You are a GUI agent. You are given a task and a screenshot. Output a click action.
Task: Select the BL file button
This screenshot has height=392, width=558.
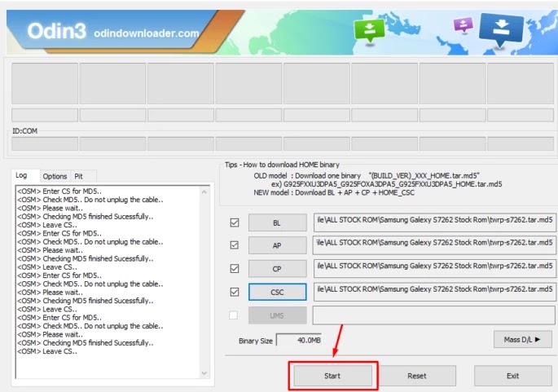[x=277, y=222]
